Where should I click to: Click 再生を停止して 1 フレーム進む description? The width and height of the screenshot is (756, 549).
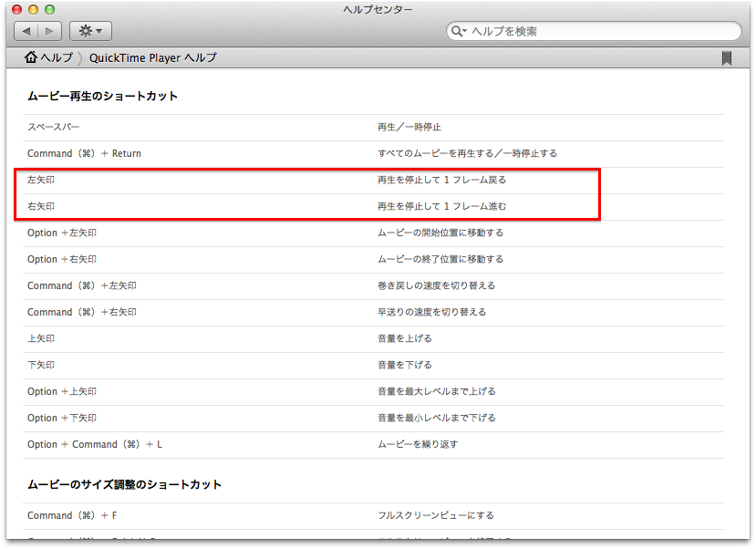click(x=441, y=206)
